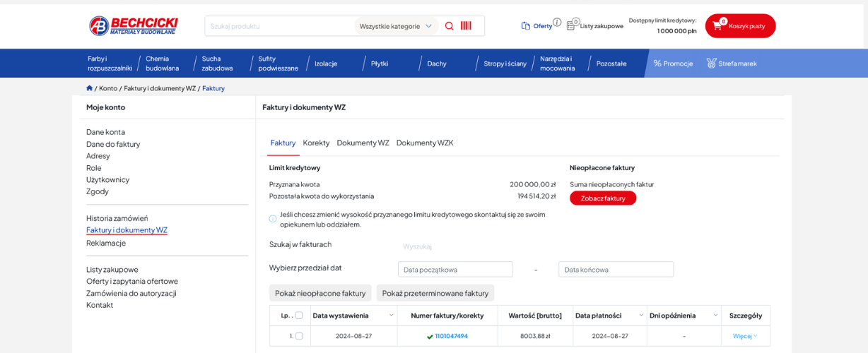Open Oferty i zapytania ofertowe

pyautogui.click(x=132, y=281)
